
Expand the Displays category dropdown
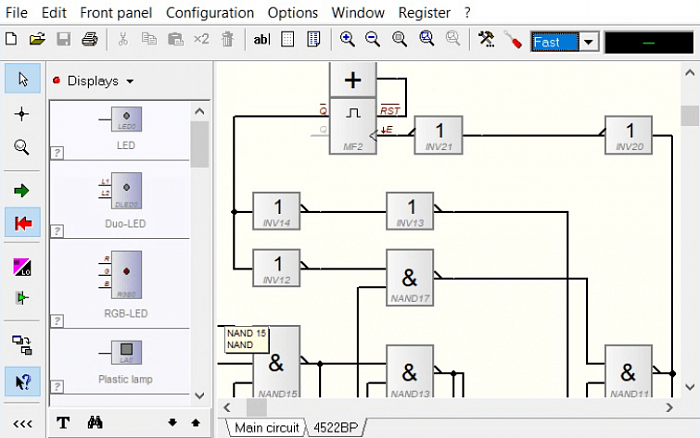[x=130, y=81]
